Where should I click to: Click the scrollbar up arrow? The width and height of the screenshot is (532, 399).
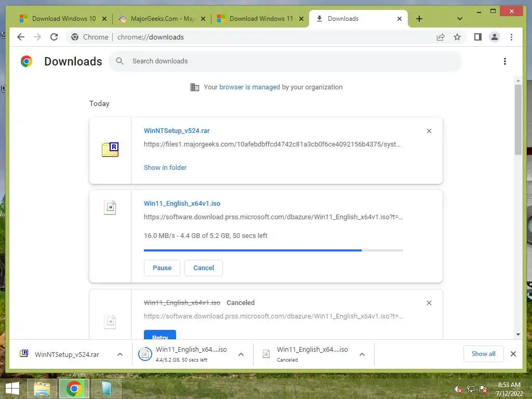click(518, 81)
